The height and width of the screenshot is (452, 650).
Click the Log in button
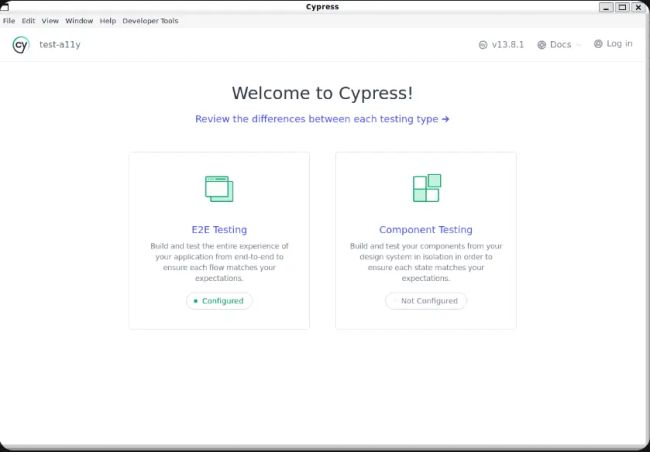(613, 44)
